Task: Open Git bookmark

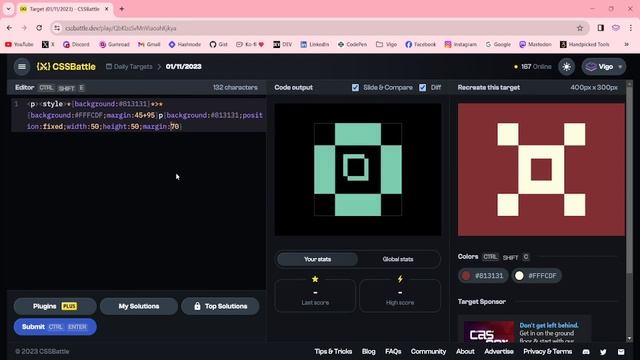Action: [218, 44]
